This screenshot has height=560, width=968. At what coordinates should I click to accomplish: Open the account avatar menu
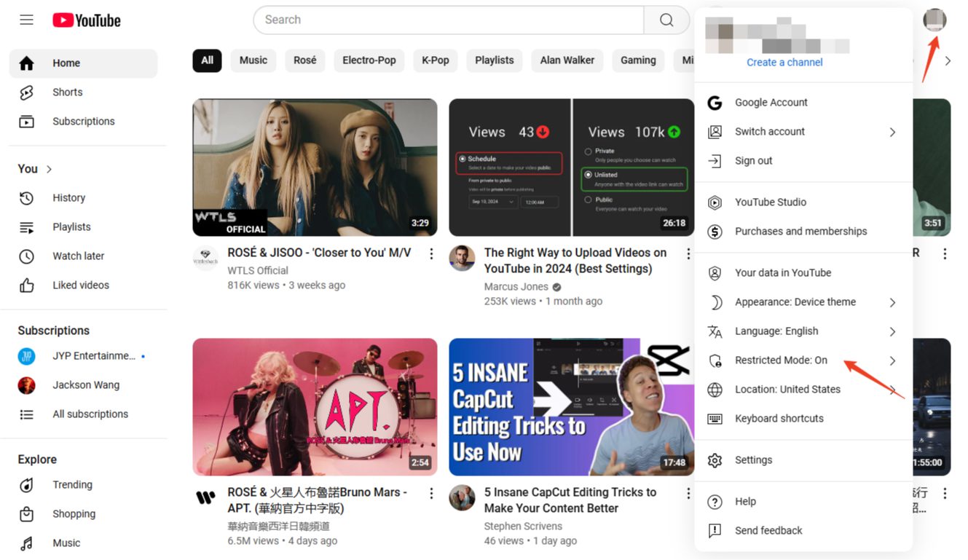coord(934,20)
